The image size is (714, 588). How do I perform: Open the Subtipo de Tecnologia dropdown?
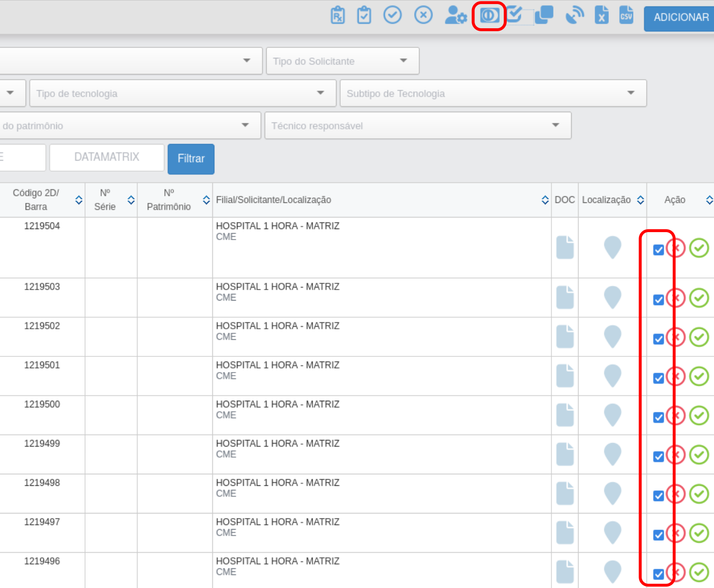coord(493,93)
